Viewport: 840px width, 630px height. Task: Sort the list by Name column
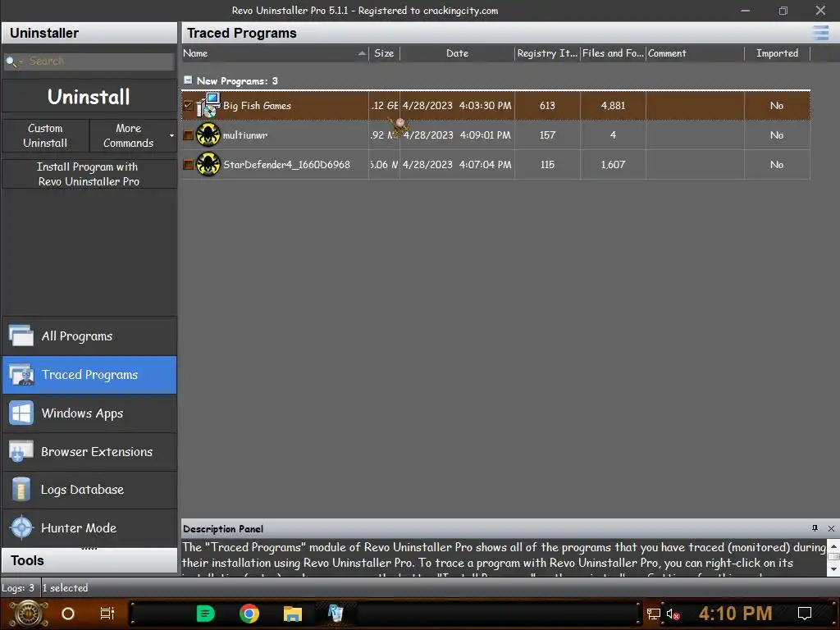275,53
